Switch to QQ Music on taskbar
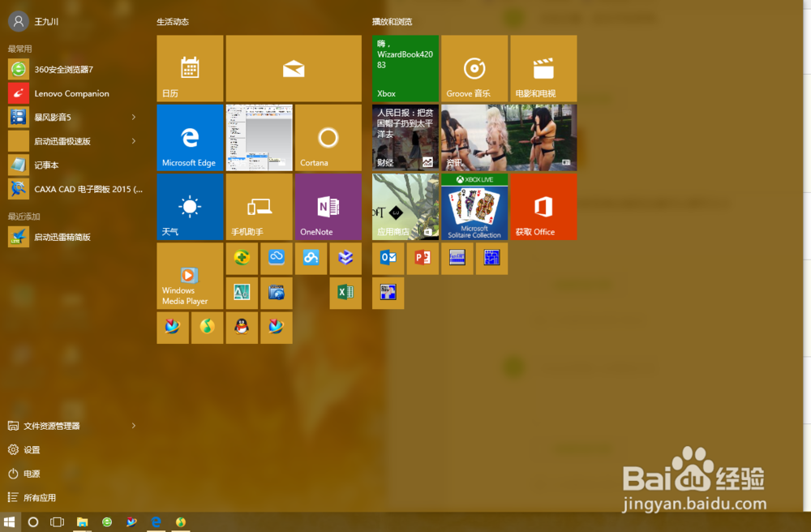The image size is (811, 532). [x=181, y=522]
